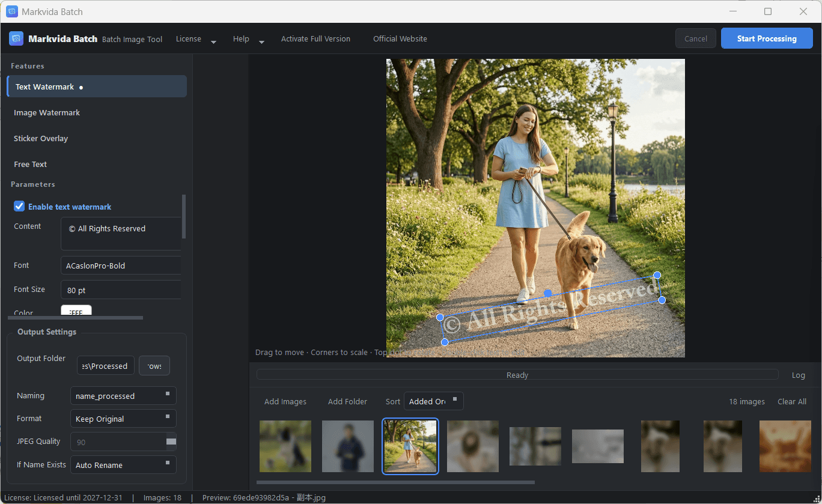Click Add Folder
The image size is (822, 504).
point(347,401)
